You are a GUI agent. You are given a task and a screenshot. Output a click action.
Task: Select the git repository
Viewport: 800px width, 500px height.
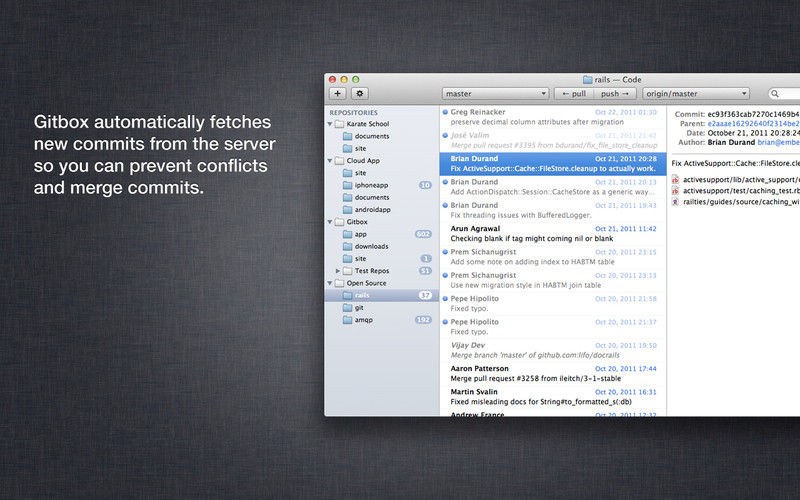tap(382, 308)
